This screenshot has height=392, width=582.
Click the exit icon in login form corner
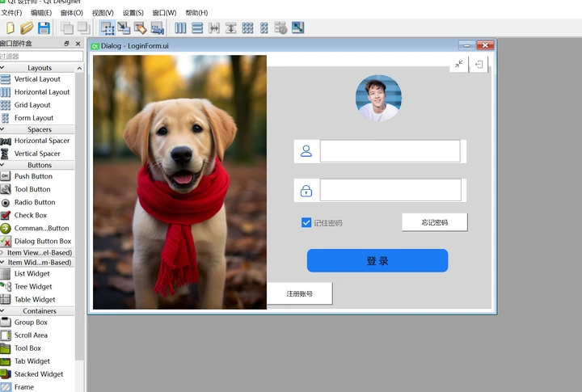[479, 65]
